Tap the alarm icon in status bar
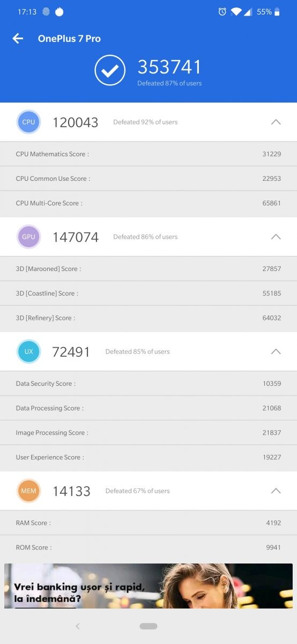The width and height of the screenshot is (297, 644). click(222, 12)
